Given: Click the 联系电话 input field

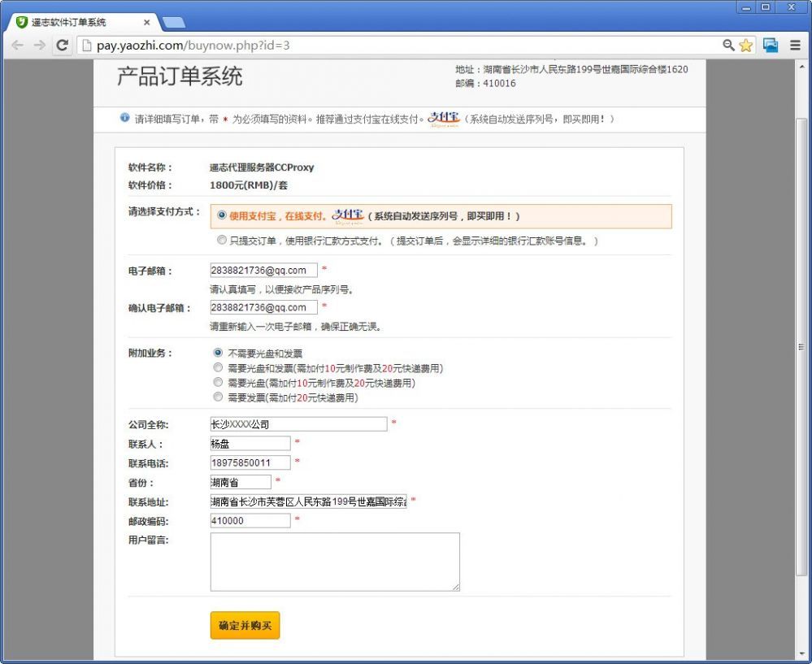Looking at the screenshot, I should click(x=250, y=462).
